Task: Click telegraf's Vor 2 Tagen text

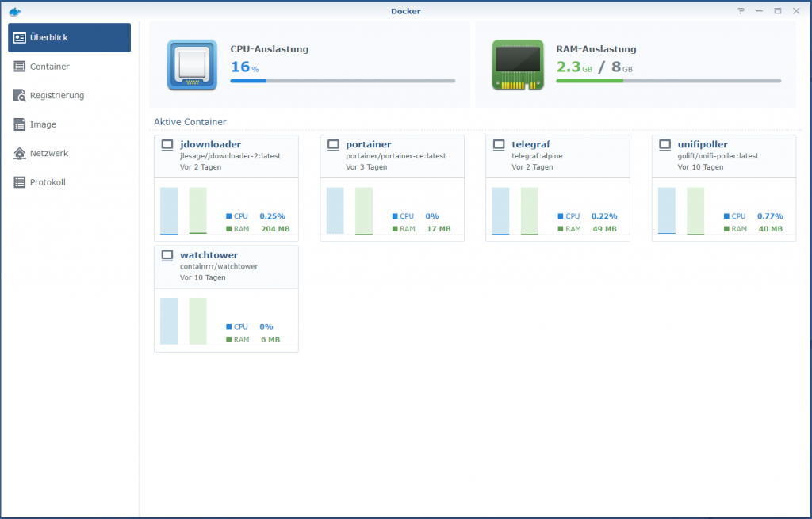Action: click(532, 167)
